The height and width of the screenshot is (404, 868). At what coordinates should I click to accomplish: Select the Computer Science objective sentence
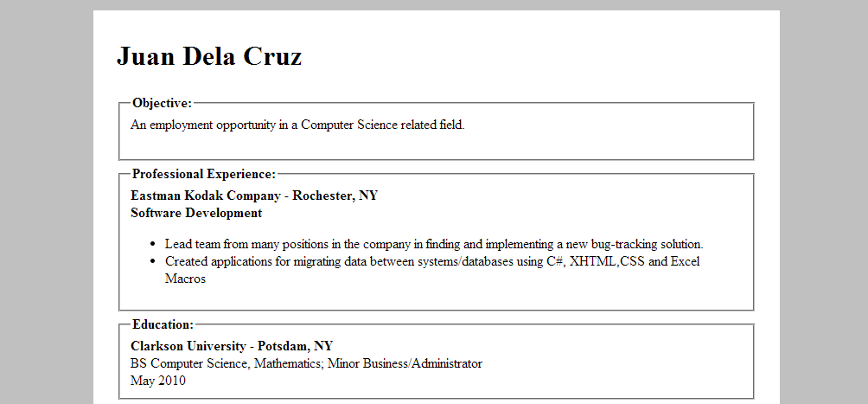[297, 125]
